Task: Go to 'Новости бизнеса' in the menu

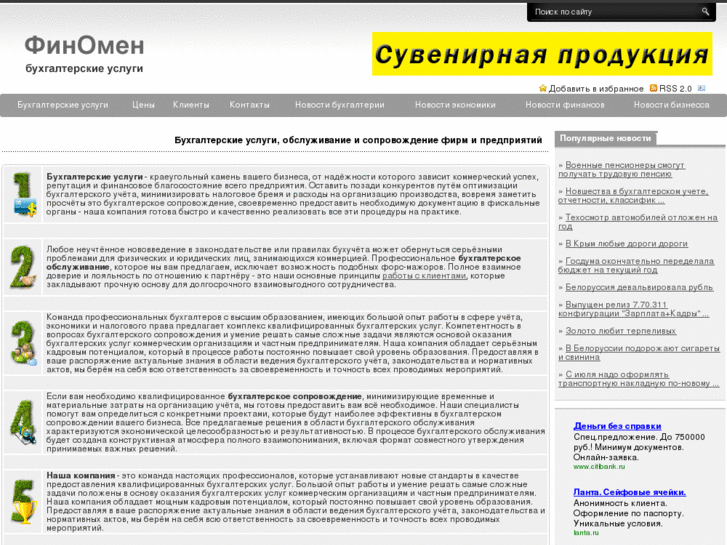Action: tap(671, 105)
